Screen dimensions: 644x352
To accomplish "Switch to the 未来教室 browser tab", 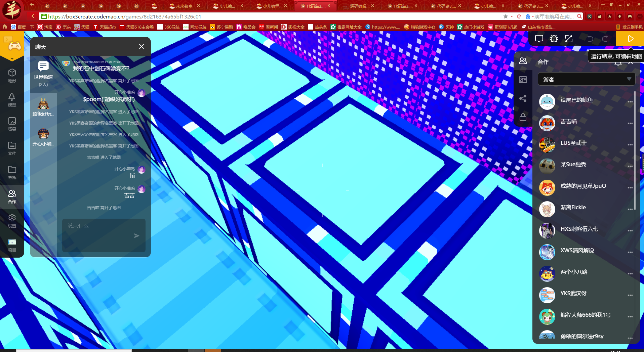I will point(184,6).
